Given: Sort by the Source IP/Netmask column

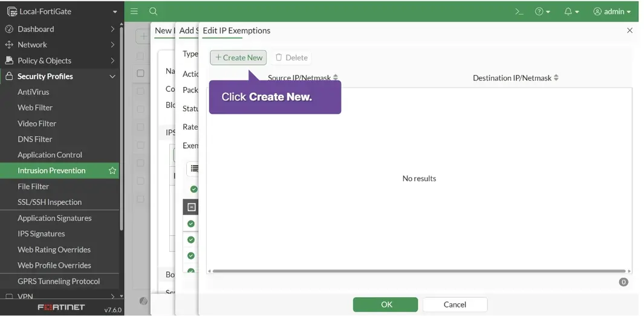Looking at the screenshot, I should [303, 77].
